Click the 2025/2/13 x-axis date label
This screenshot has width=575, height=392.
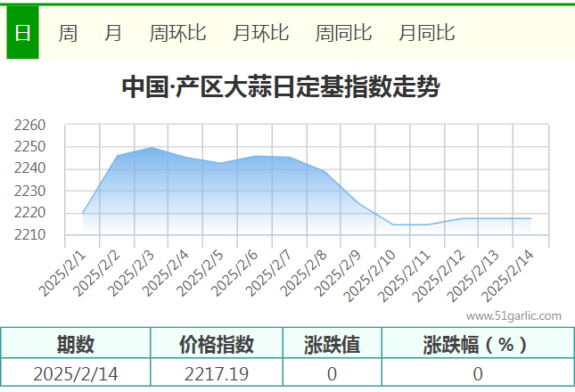[473, 276]
